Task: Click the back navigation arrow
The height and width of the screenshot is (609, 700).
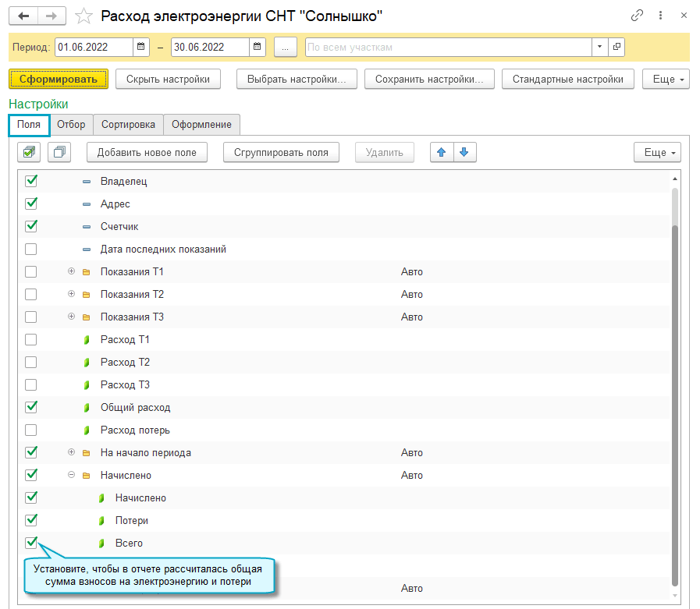Action: click(x=23, y=16)
